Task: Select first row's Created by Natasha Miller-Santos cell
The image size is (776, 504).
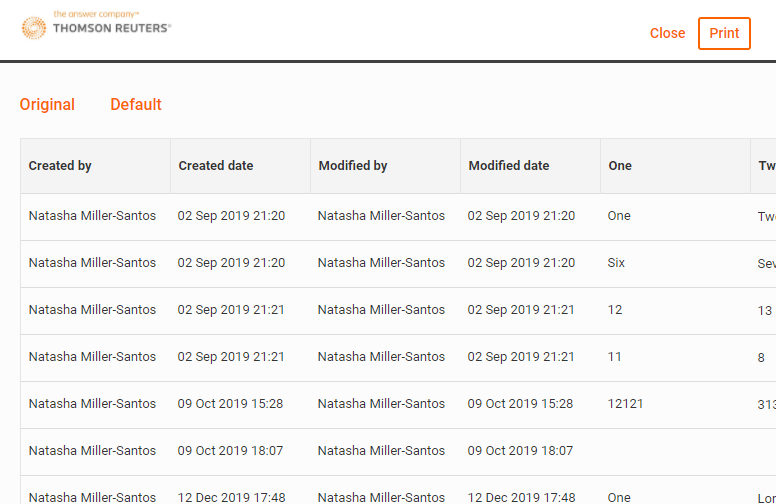Action: (92, 216)
